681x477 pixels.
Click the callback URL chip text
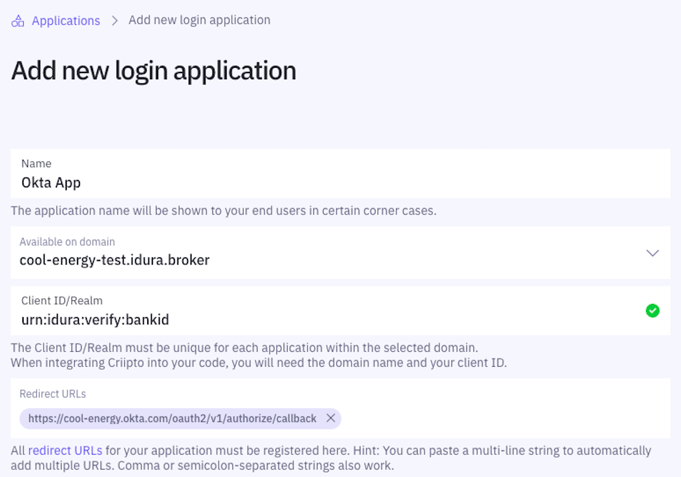pos(172,418)
